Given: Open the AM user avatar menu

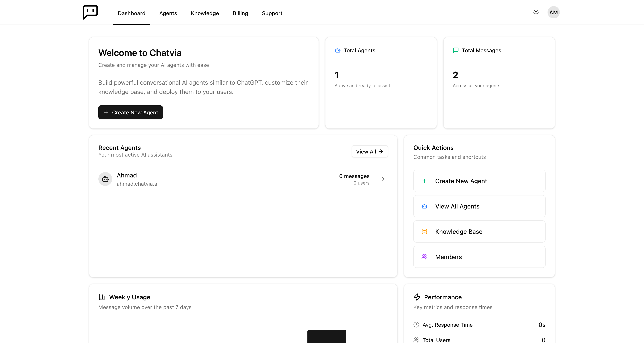Looking at the screenshot, I should click(553, 12).
